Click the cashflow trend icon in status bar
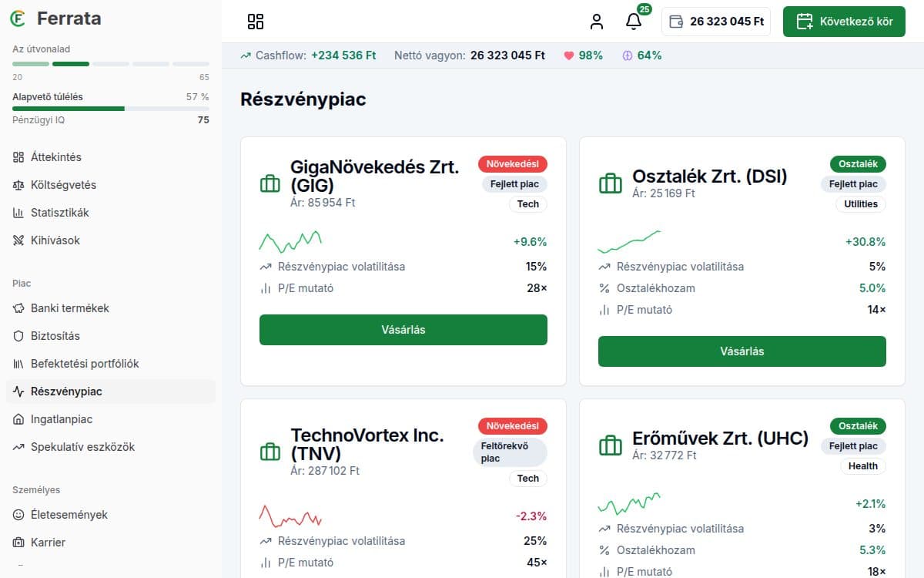The image size is (924, 578). [x=246, y=55]
